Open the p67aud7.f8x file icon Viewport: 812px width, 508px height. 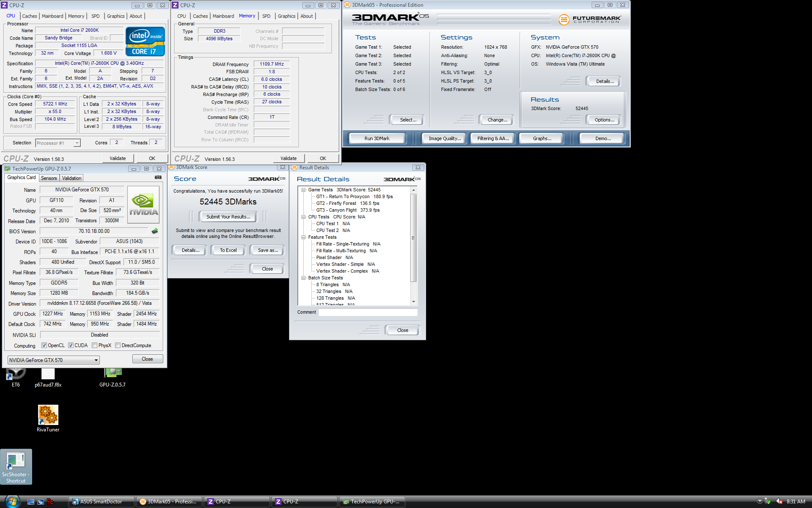click(48, 378)
